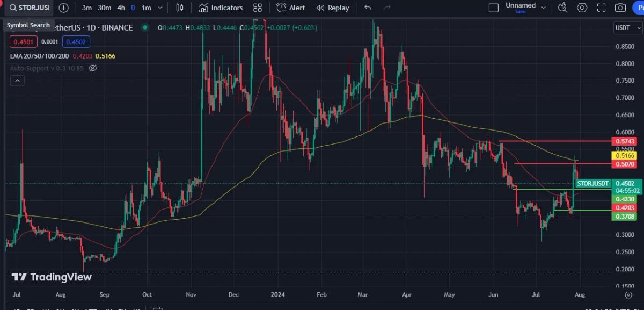Screen dimensions: 644x310
Task: Collapse the legend using the caret button
Action: coord(17,80)
